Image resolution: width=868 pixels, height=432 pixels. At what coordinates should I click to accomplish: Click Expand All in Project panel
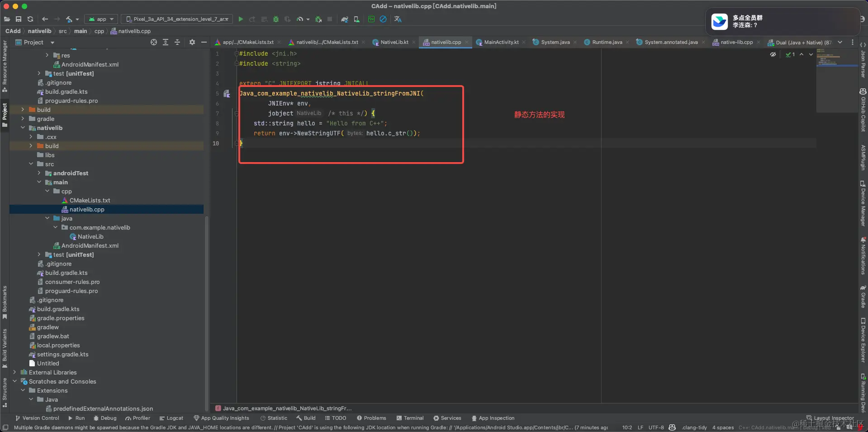coord(166,42)
